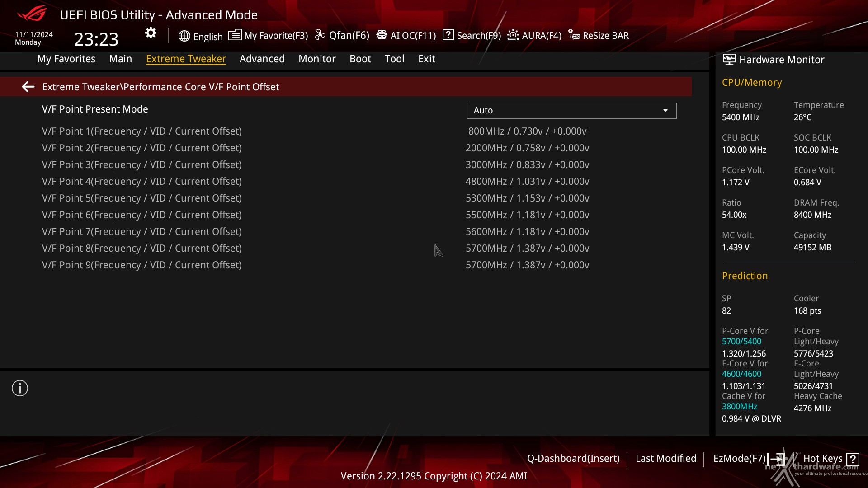Click value 5300MHz / 1.153v / +0.000v

[528, 198]
